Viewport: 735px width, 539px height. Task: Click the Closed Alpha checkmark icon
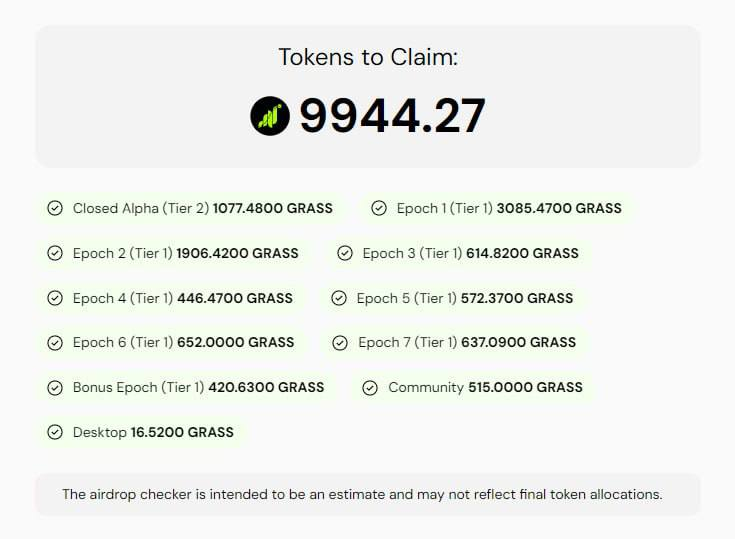point(55,208)
